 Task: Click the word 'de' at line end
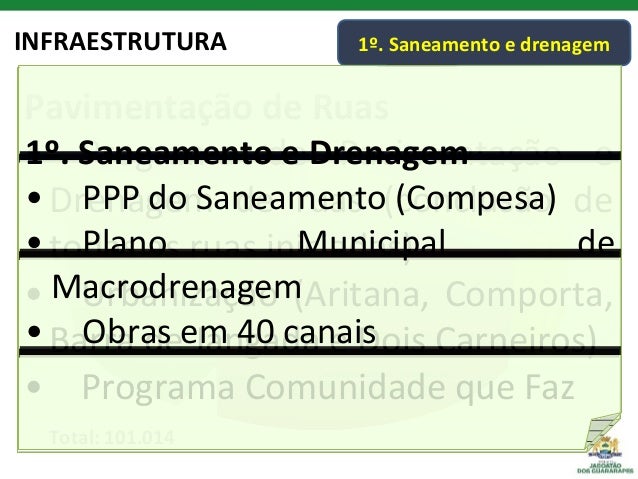[x=596, y=242]
